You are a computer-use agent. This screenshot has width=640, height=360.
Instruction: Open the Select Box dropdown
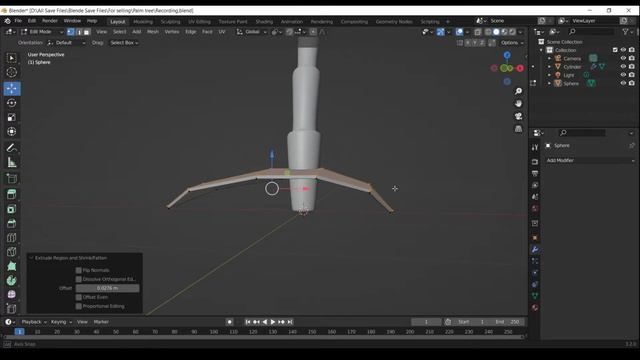(x=124, y=43)
